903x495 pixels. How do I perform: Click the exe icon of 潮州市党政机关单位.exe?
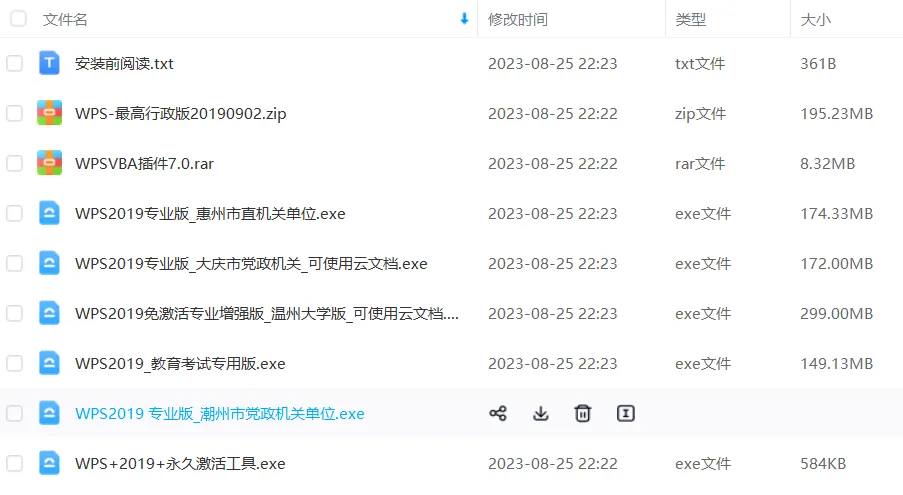pyautogui.click(x=49, y=413)
